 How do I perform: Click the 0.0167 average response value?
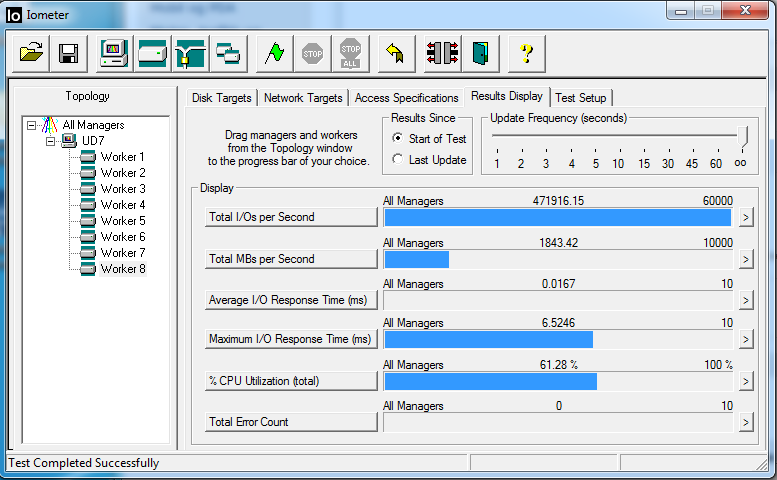coord(558,284)
